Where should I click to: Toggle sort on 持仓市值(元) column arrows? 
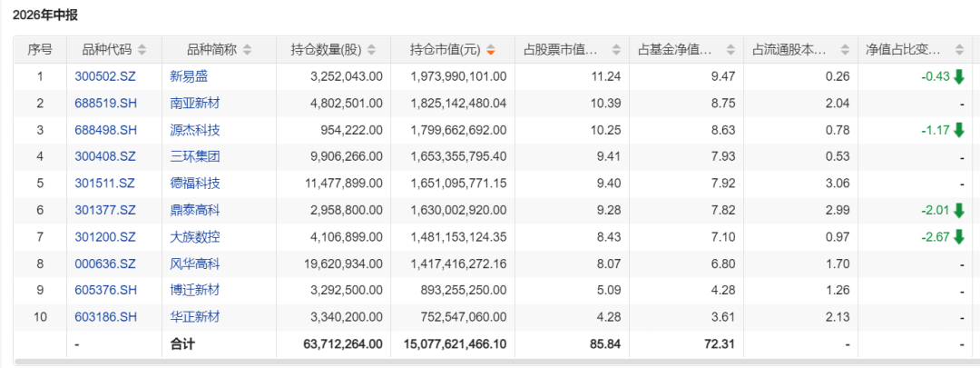[x=491, y=50]
